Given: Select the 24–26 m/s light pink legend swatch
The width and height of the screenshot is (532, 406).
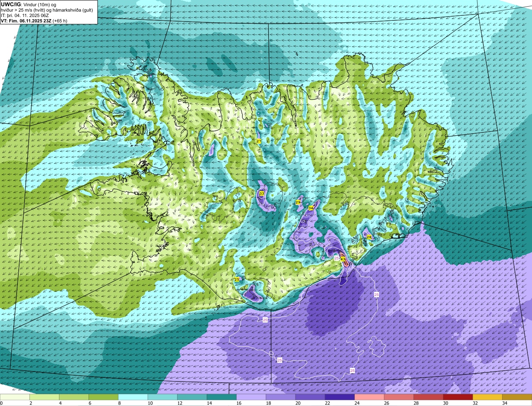Looking at the screenshot, I should 369,397.
